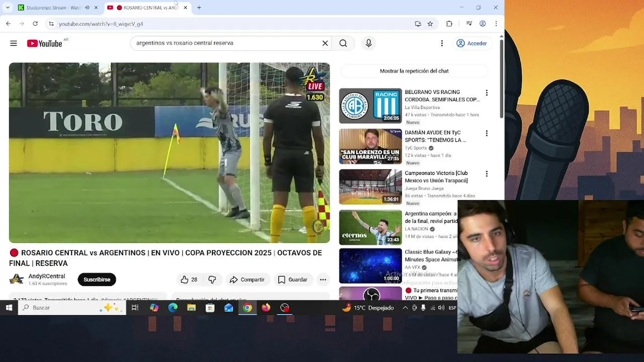The height and width of the screenshot is (362, 644).
Task: Open File Explorer from the taskbar
Action: [x=191, y=308]
